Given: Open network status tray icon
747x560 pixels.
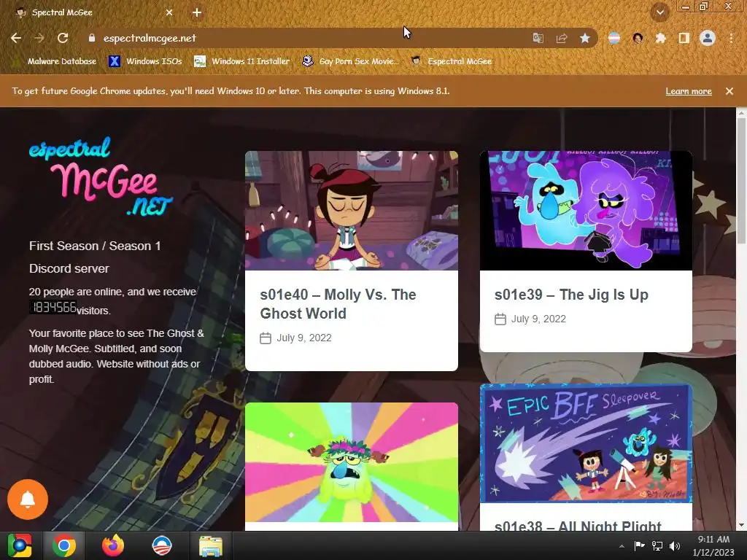Looking at the screenshot, I should 657,545.
